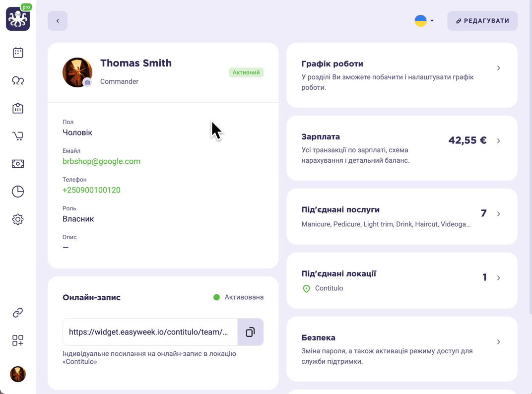This screenshot has height=394, width=532.
Task: Go back using the left arrow button
Action: tap(58, 21)
